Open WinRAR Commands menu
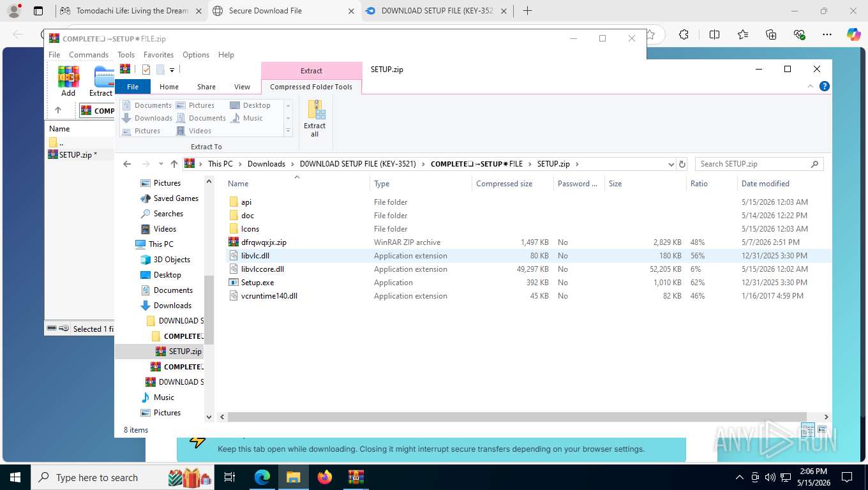 point(89,55)
